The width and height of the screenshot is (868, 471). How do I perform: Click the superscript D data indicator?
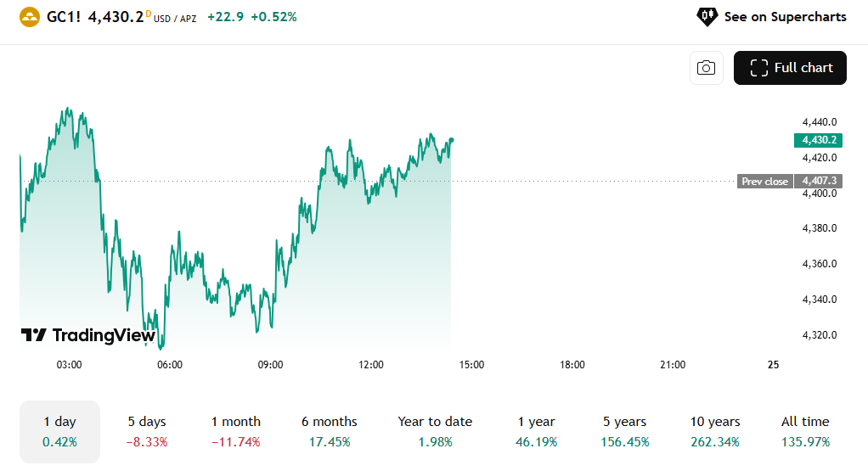[149, 13]
